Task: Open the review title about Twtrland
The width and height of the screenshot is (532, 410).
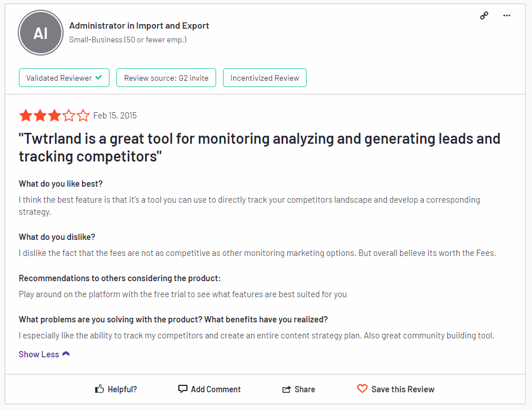Action: pos(260,148)
